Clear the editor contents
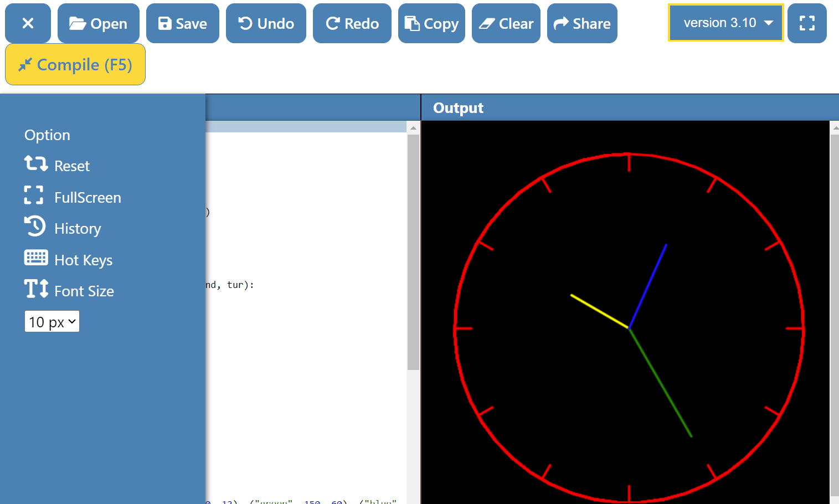The height and width of the screenshot is (504, 839). tap(506, 23)
